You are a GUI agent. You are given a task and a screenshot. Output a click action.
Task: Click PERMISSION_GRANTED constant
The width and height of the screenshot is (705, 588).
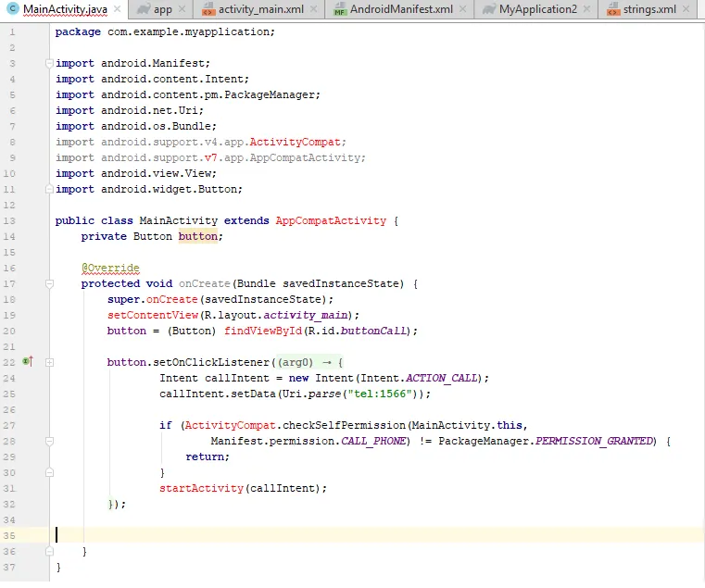pos(594,441)
